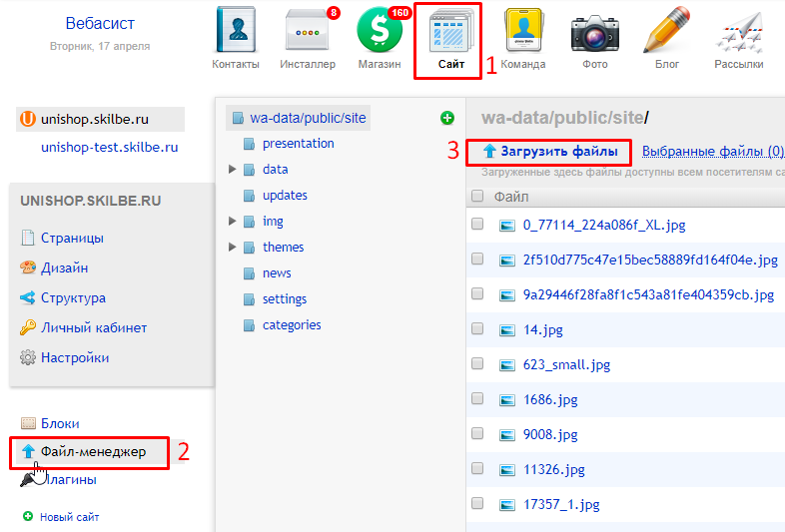Viewport: 785px width, 532px height.
Task: Toggle the select-all checkbox next to Файл
Action: (x=477, y=197)
